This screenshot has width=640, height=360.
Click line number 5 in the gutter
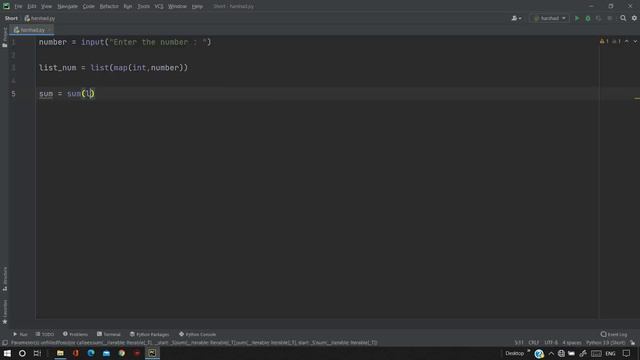point(13,94)
